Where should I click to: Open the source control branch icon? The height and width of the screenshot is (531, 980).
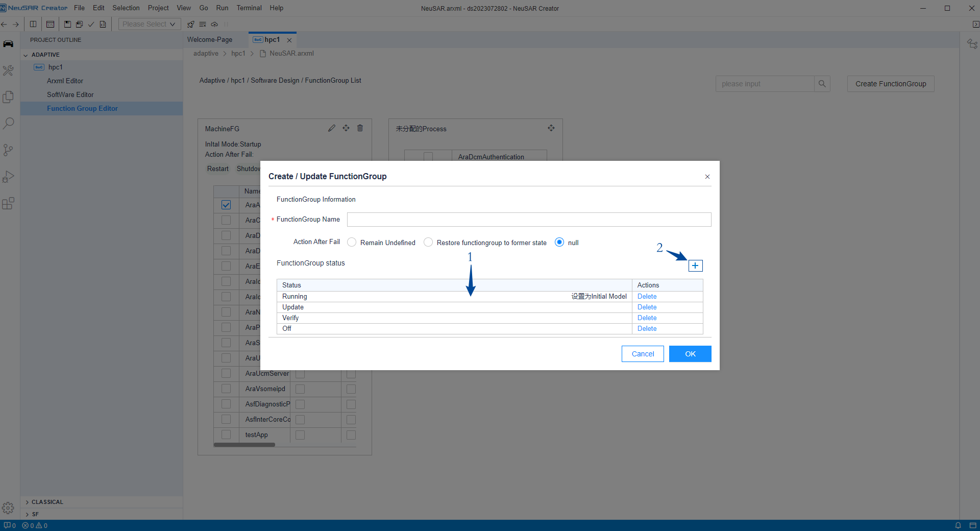[x=8, y=150]
